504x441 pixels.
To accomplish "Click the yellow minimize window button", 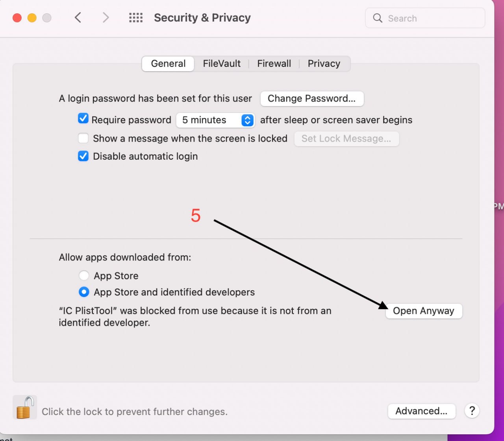I will point(32,18).
